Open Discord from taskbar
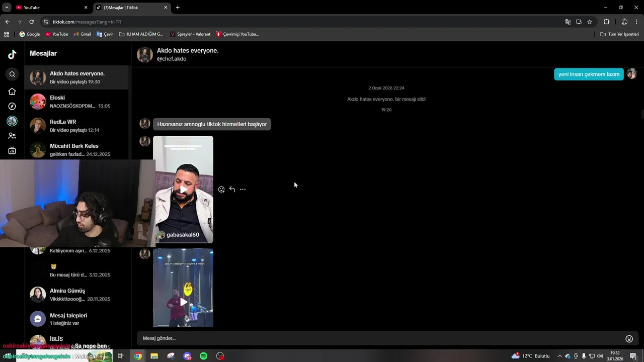 187,356
